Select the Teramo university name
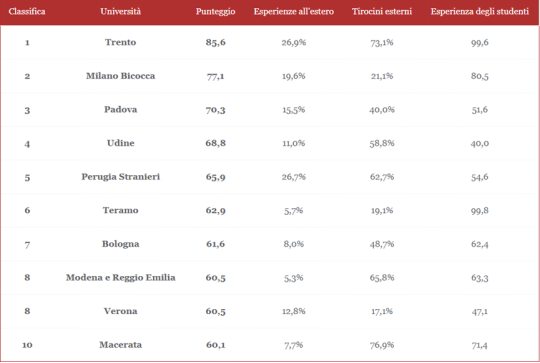 coord(121,210)
